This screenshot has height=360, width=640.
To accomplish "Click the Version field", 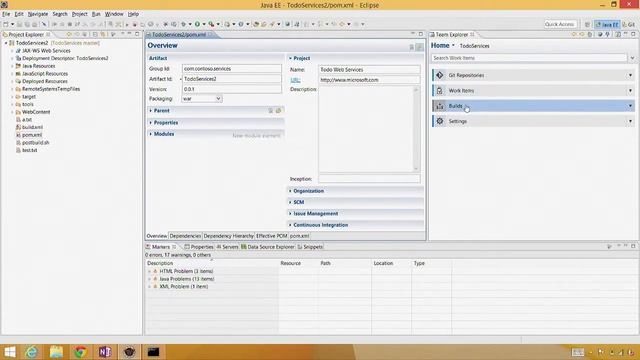I will [231, 89].
